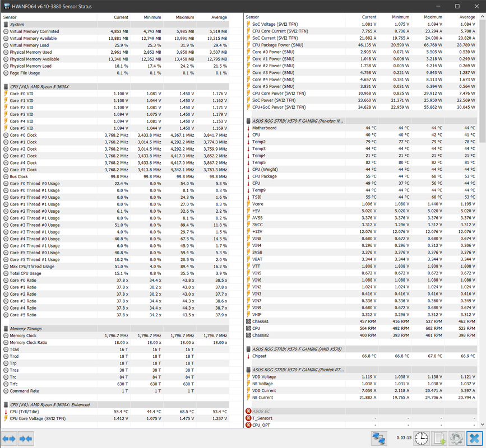
Task: Select the Core #4 Thread #0 Usage row
Action: (116, 239)
